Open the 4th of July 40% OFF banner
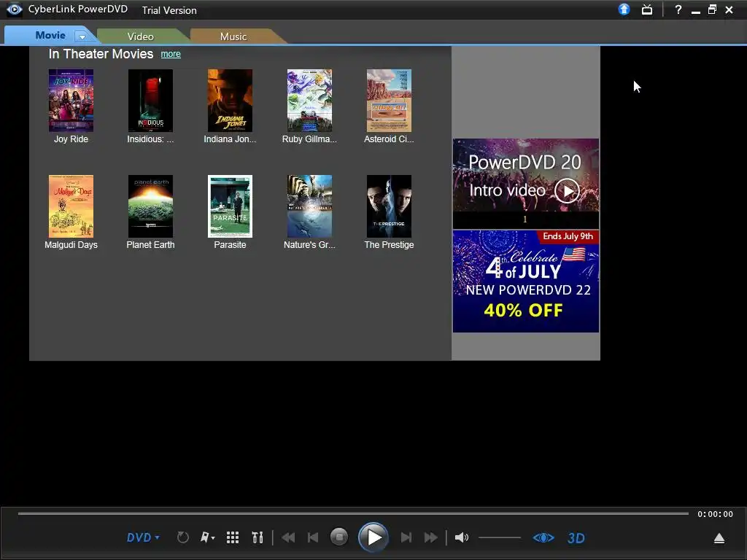 [526, 281]
